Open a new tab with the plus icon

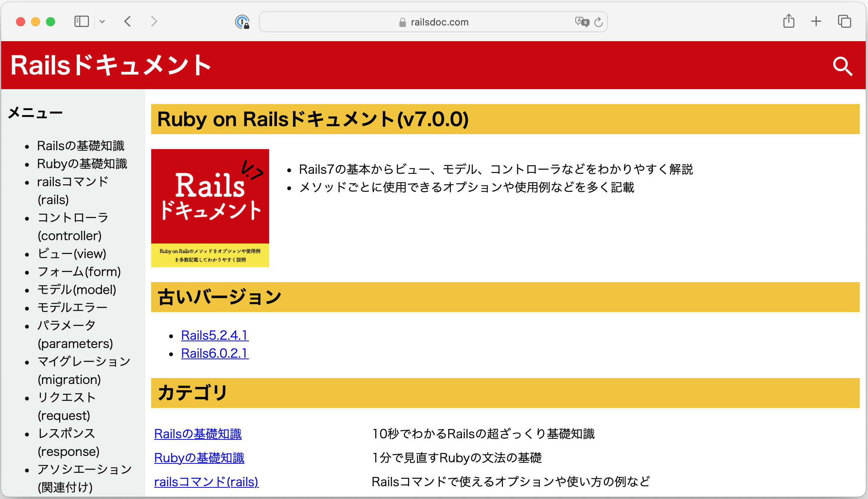[x=816, y=21]
